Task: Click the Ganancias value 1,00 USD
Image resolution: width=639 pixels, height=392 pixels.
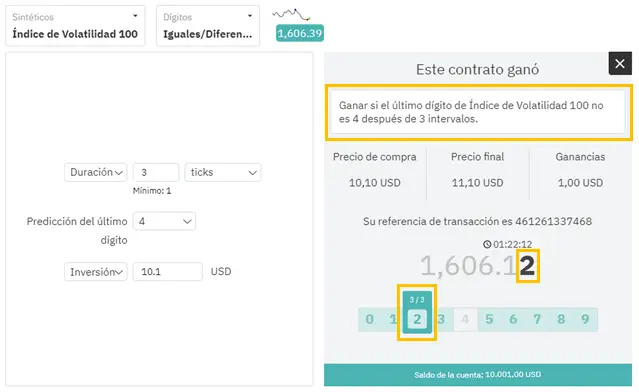Action: click(580, 183)
